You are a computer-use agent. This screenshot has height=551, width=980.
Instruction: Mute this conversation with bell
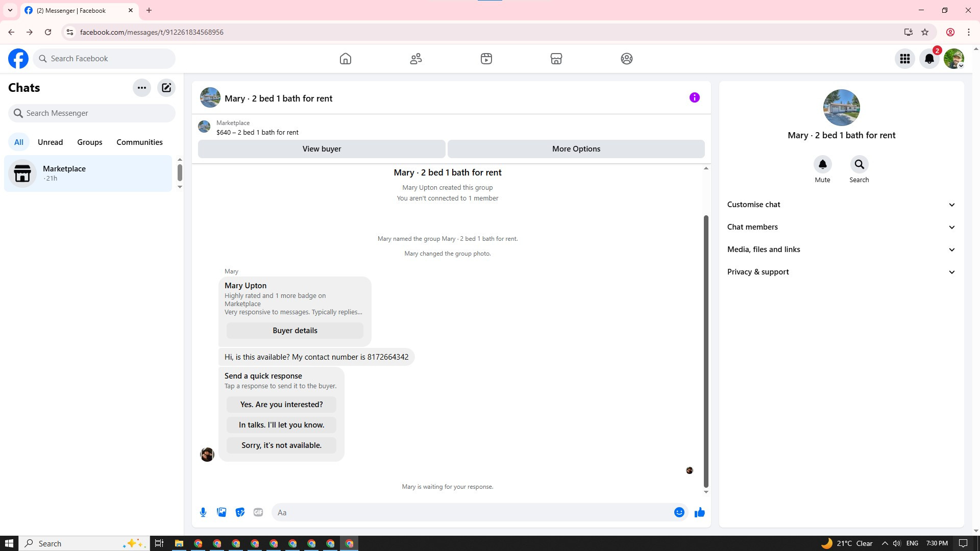pos(822,165)
